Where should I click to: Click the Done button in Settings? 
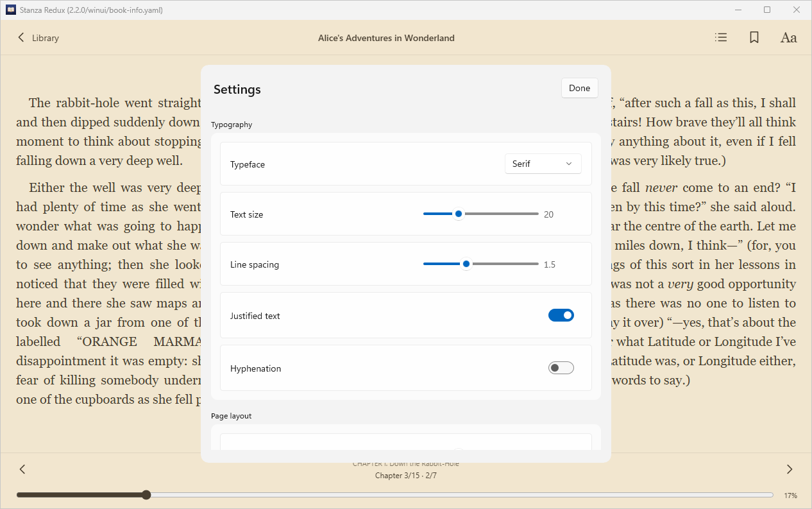click(x=580, y=89)
